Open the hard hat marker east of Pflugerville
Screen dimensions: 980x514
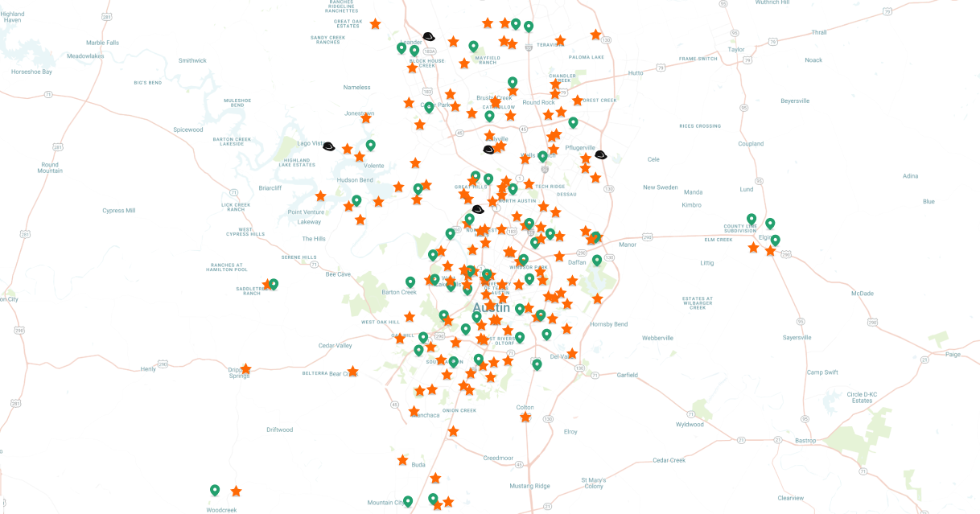tap(600, 155)
